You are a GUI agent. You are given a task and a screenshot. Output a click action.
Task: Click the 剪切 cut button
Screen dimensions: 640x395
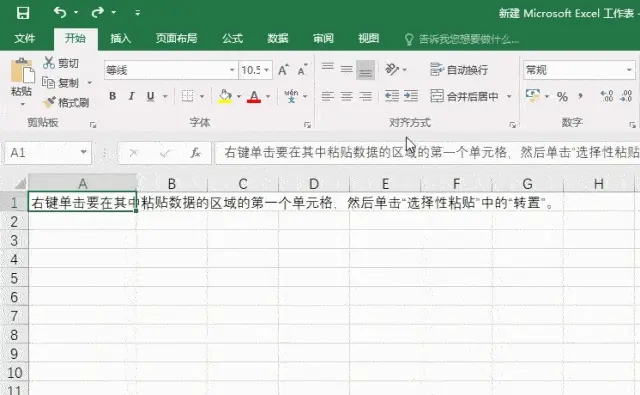61,63
